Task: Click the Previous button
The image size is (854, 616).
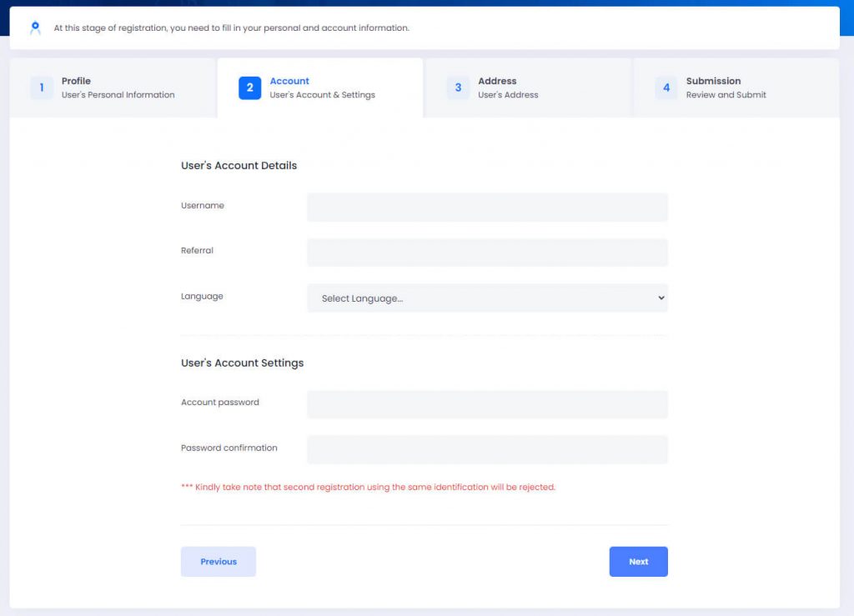Action: click(x=218, y=561)
